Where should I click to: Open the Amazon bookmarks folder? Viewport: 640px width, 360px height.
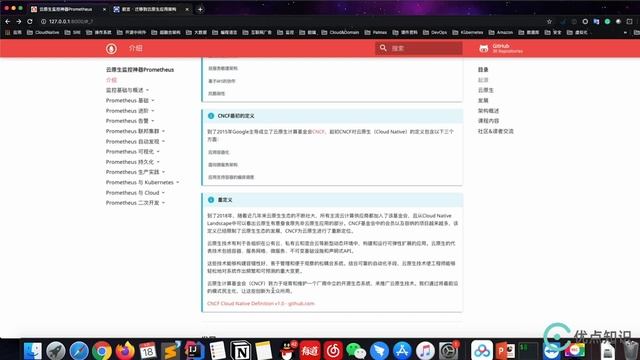(501, 32)
